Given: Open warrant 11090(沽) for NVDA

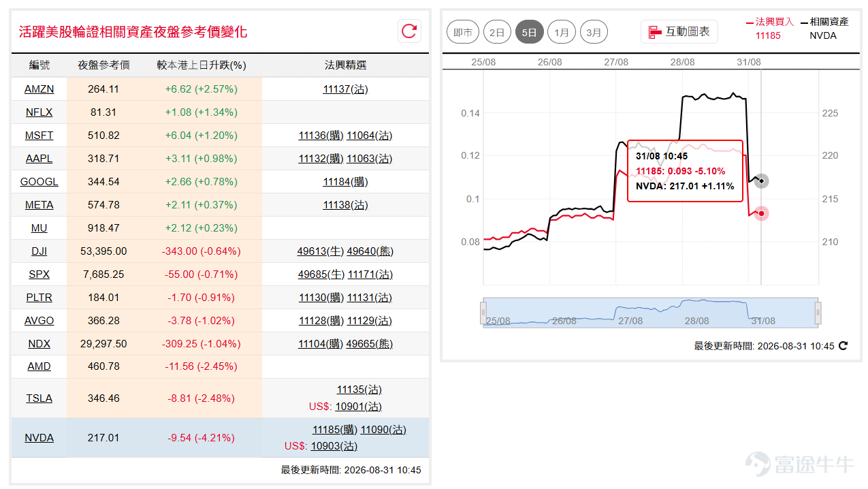Looking at the screenshot, I should point(383,430).
